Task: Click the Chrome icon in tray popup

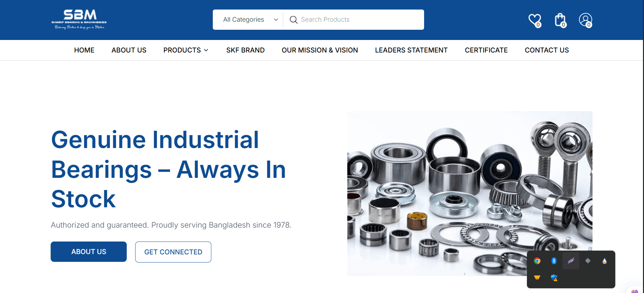Action: [x=537, y=261]
